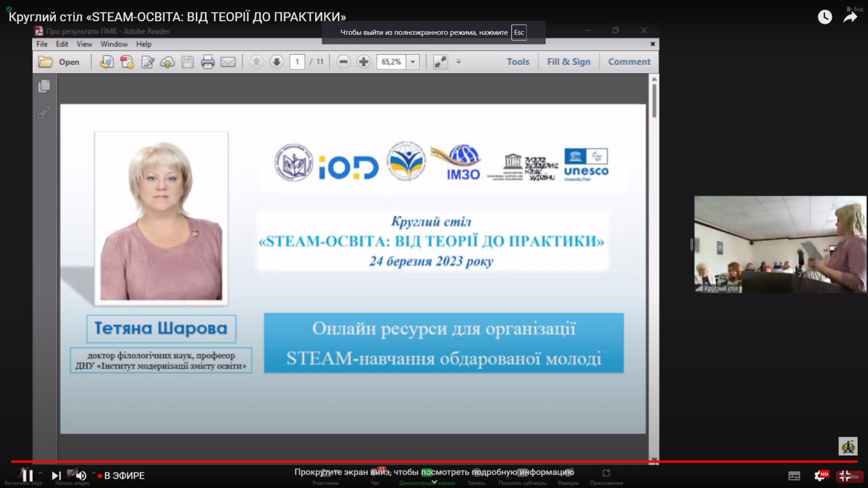Go to previous page with up arrow
Viewport: 868px width, 488px height.
point(256,62)
